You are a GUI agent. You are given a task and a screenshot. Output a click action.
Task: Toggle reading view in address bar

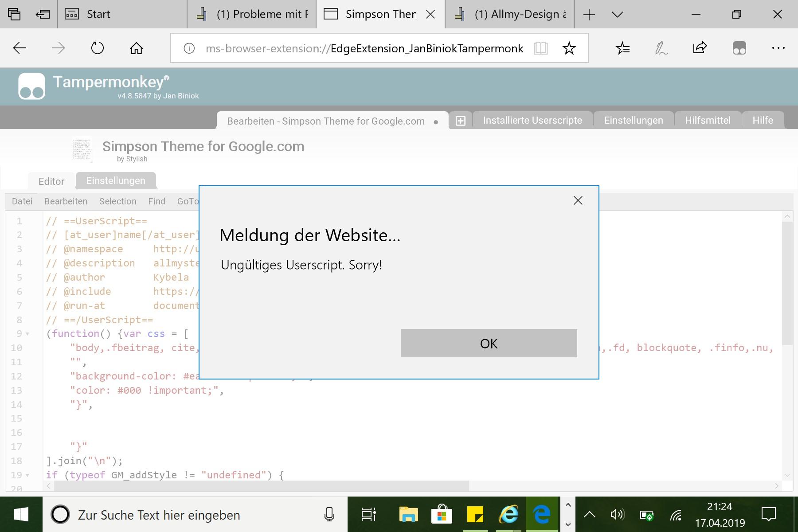click(x=541, y=48)
